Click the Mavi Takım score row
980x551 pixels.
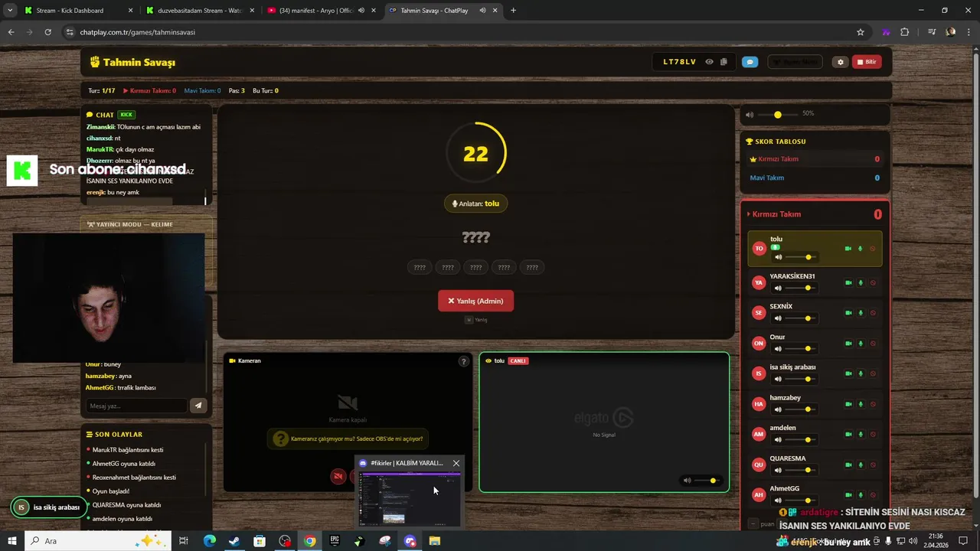815,178
